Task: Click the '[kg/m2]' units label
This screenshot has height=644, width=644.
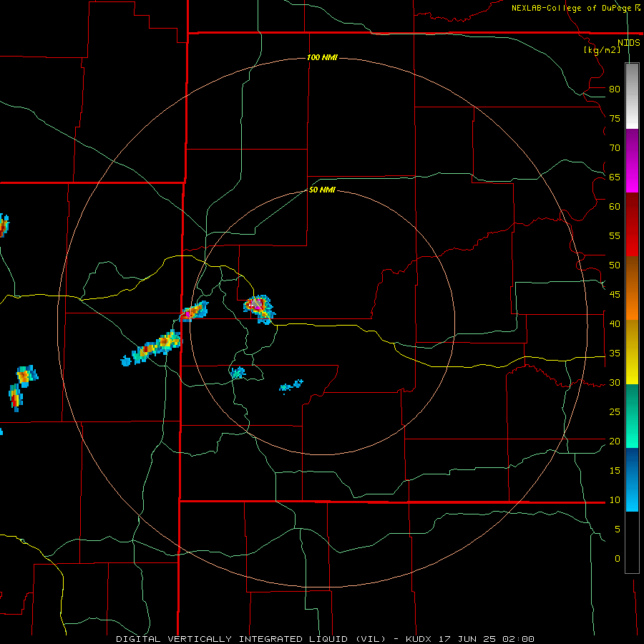Action: point(602,50)
